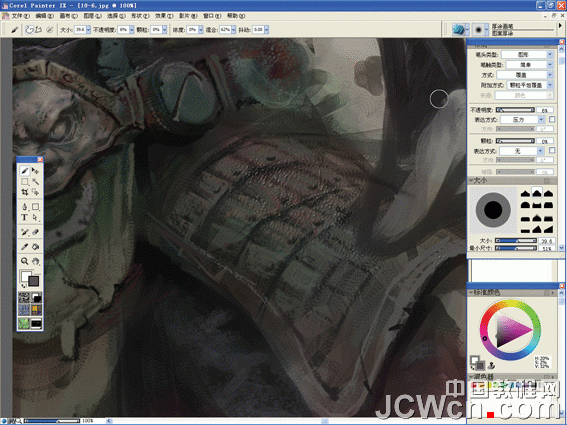Screen dimensions: 567x425
Task: Select the Eraser tool
Action: pos(35,232)
